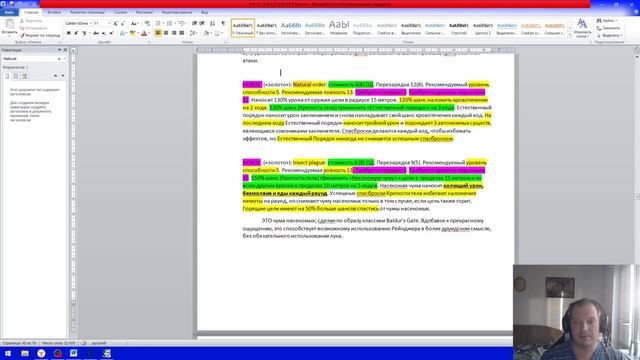This screenshot has width=640, height=360.
Task: Go to next search result arrow
Action: [x=63, y=76]
